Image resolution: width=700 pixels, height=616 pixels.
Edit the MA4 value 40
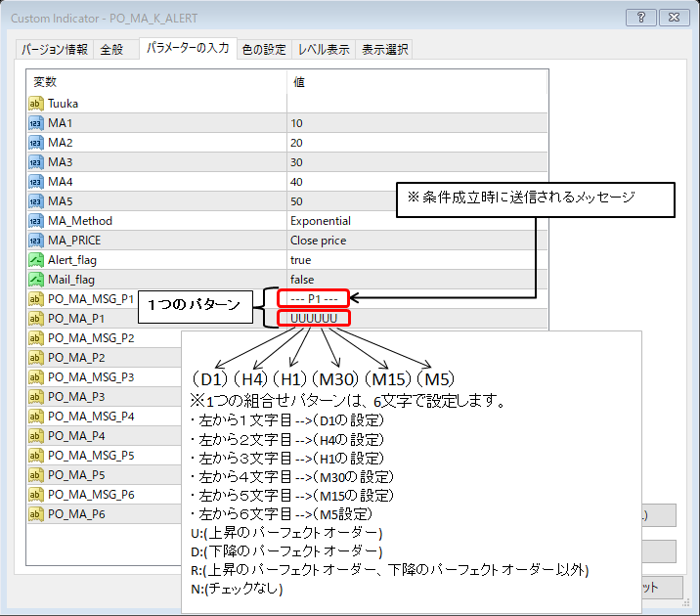tap(341, 182)
